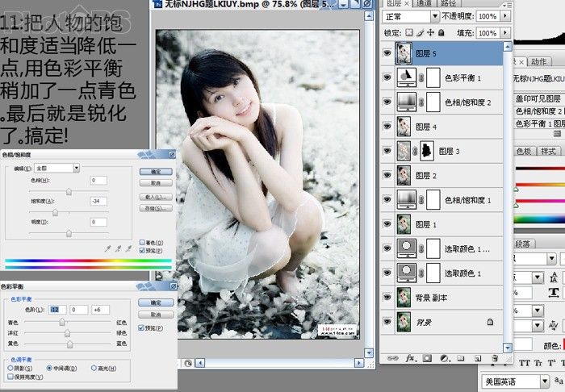Enable the 着色 checkbox in Hue/Saturation
The height and width of the screenshot is (392, 565).
click(142, 242)
